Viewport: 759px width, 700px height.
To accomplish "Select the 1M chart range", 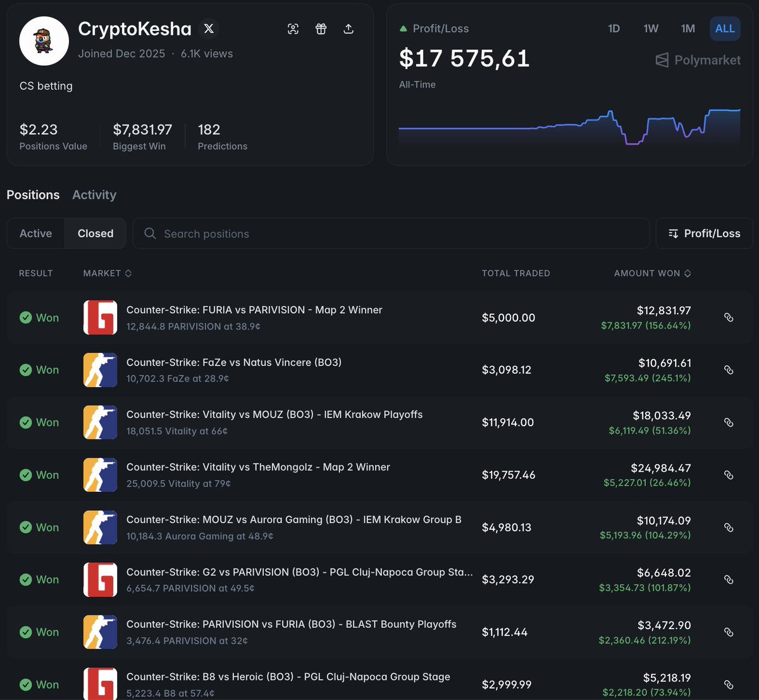I will click(x=688, y=28).
